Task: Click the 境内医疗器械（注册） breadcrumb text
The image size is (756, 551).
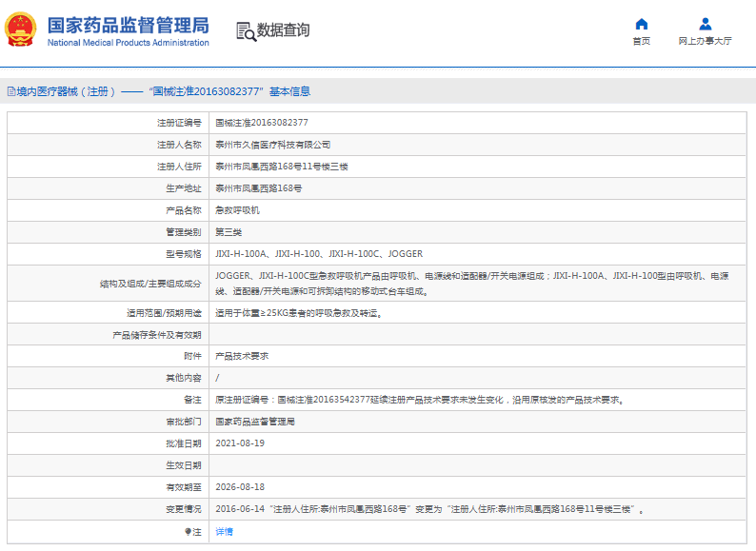Action: (x=67, y=92)
